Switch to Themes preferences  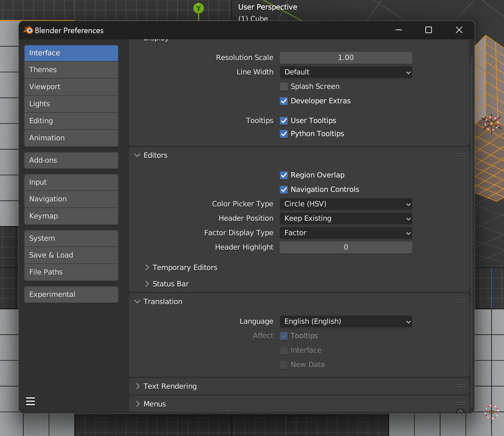pyautogui.click(x=71, y=70)
